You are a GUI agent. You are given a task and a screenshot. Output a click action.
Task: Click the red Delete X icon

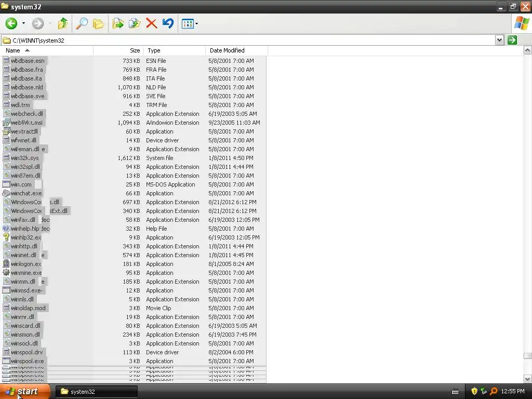click(x=151, y=23)
